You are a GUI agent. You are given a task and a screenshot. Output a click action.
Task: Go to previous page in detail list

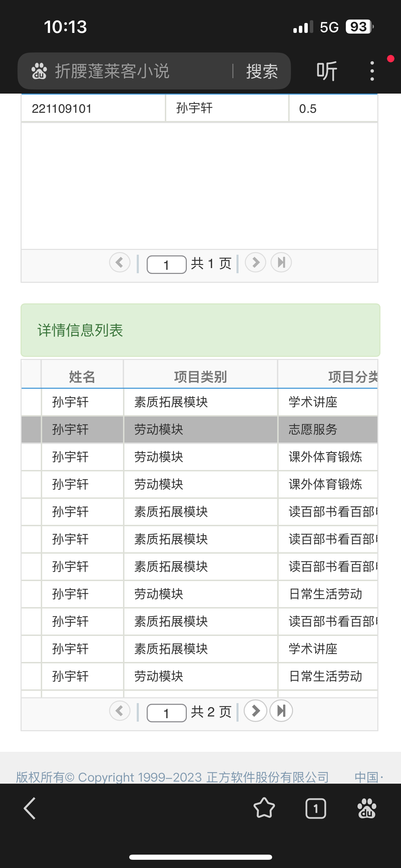click(x=120, y=711)
